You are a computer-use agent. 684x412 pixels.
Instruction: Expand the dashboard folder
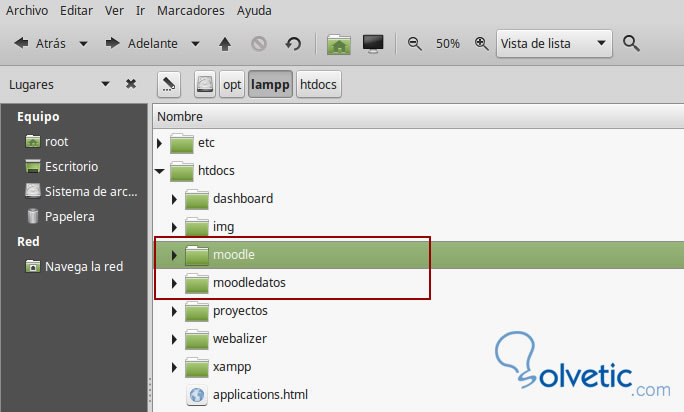174,199
